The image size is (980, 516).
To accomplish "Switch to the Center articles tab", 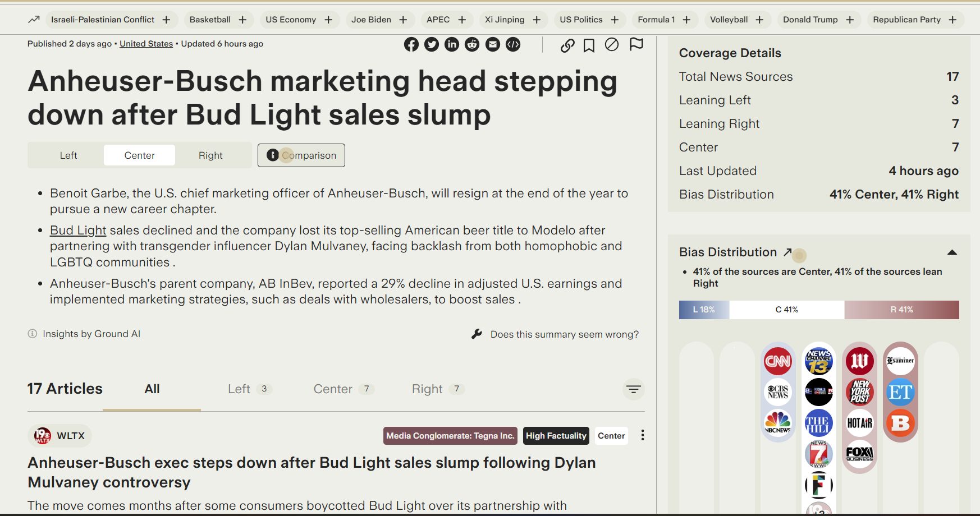I will [x=333, y=389].
